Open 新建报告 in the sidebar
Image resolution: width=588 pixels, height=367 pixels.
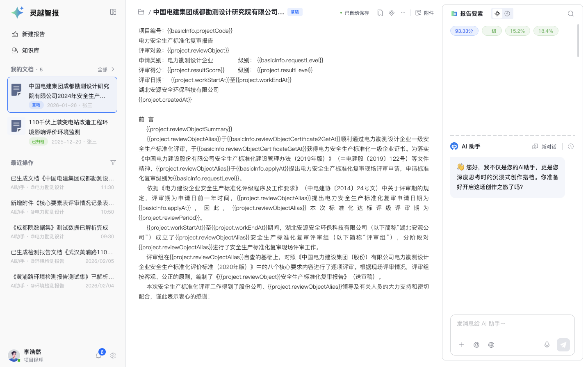pyautogui.click(x=33, y=34)
